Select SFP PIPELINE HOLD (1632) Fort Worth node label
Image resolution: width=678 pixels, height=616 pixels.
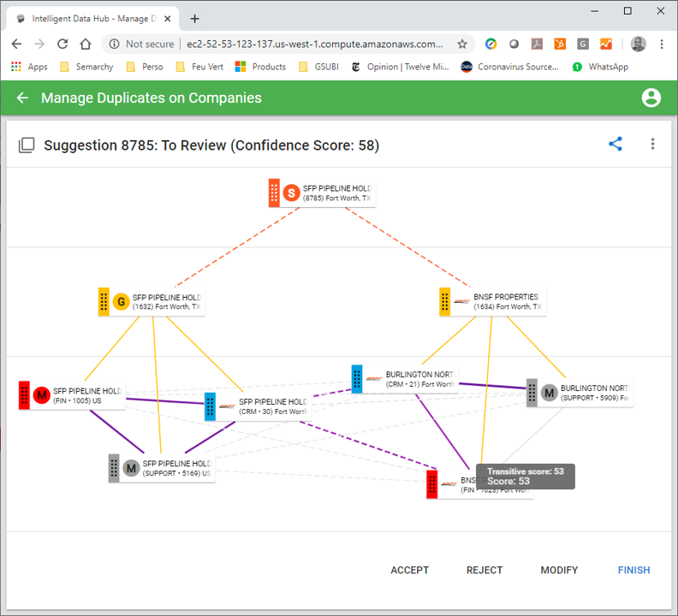pos(166,302)
